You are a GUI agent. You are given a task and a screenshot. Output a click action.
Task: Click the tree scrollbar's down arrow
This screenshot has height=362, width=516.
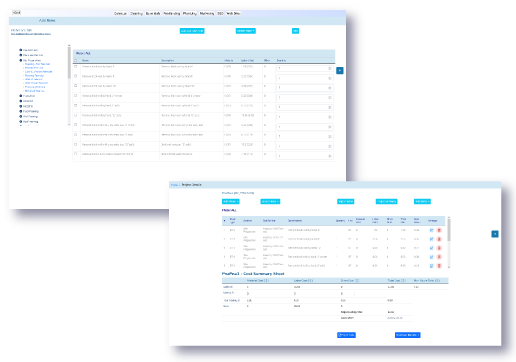[x=69, y=124]
